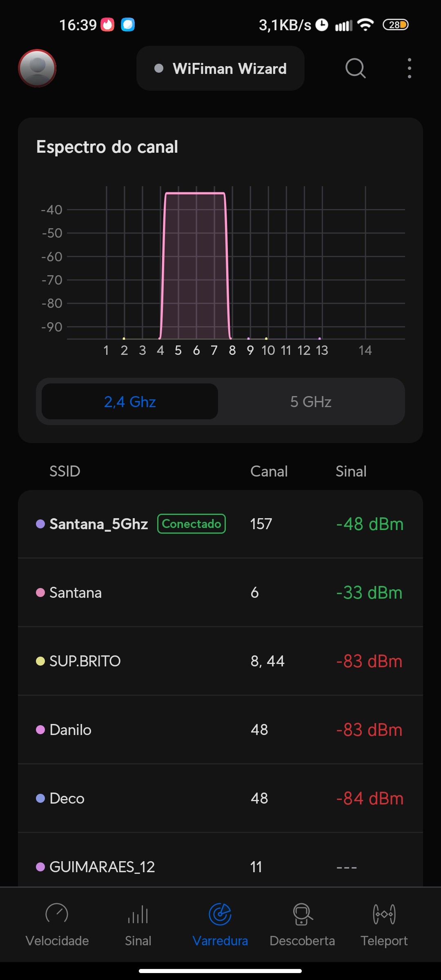This screenshot has height=980, width=441.
Task: Tap the Canal column header
Action: (269, 471)
